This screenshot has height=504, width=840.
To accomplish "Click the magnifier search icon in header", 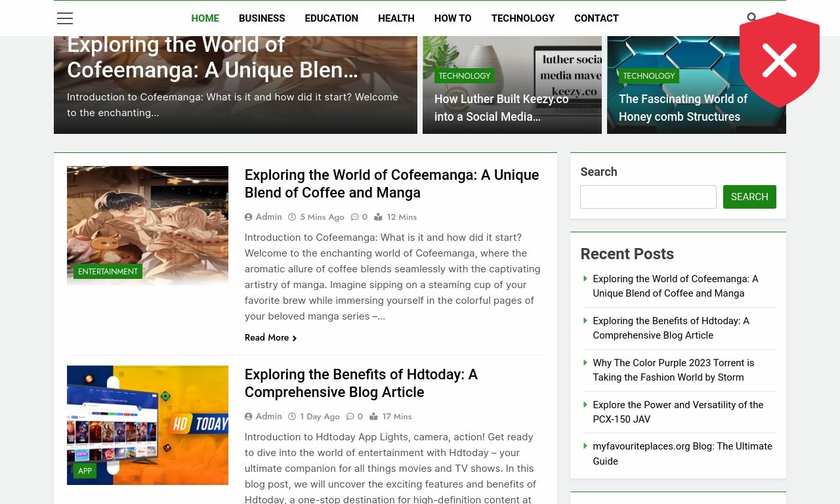I will pos(751,18).
